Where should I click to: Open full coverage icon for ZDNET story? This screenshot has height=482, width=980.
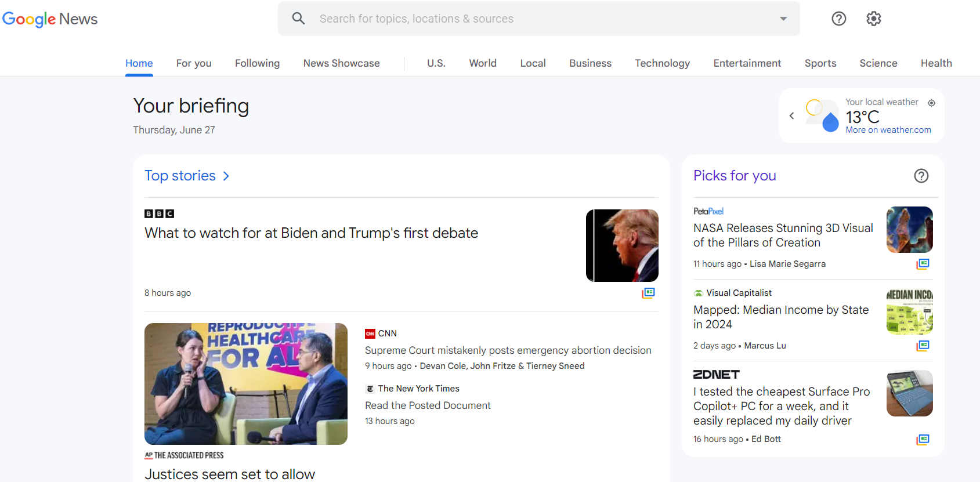(x=923, y=439)
